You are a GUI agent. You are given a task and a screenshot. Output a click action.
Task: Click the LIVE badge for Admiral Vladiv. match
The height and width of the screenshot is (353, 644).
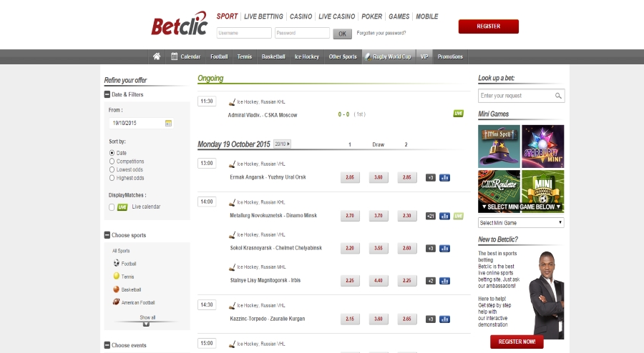tap(459, 114)
